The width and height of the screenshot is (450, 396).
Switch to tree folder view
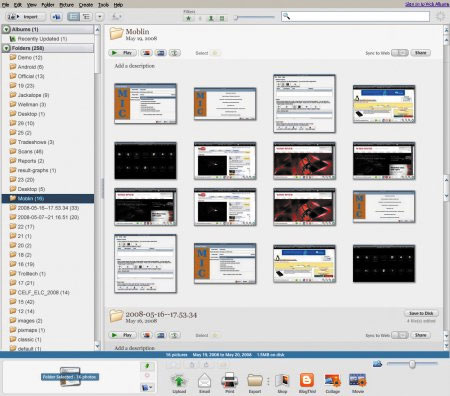[x=86, y=17]
